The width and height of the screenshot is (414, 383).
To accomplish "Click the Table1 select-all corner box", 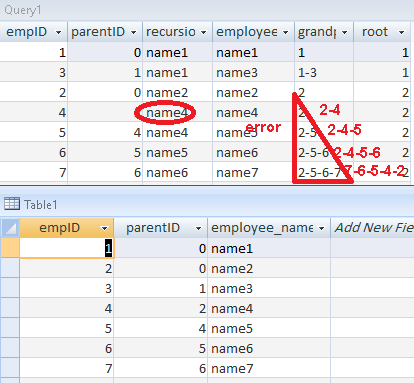I will pyautogui.click(x=10, y=228).
